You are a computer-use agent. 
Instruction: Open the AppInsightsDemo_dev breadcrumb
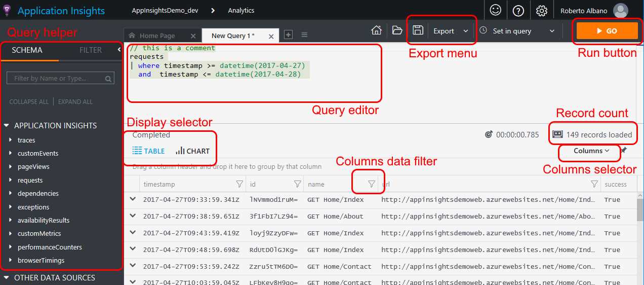[x=165, y=10]
